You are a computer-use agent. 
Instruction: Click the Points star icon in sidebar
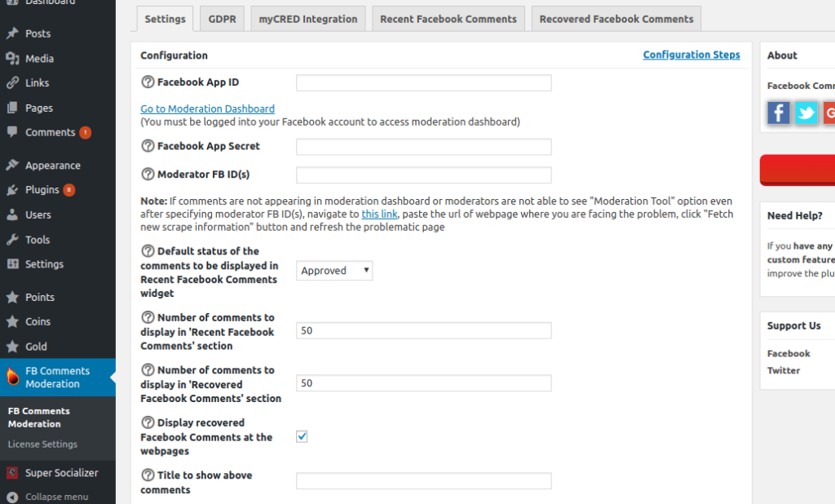pos(11,296)
